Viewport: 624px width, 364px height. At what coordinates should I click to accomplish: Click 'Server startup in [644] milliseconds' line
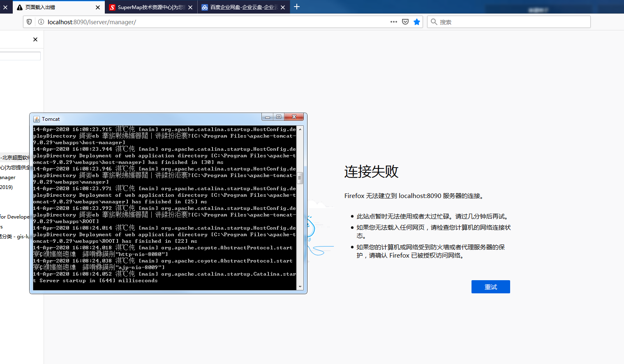[99, 281]
